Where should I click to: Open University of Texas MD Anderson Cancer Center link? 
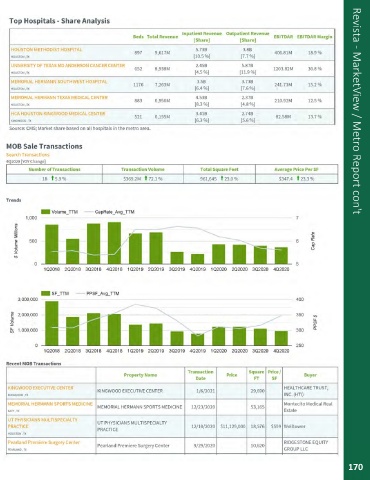(68, 65)
